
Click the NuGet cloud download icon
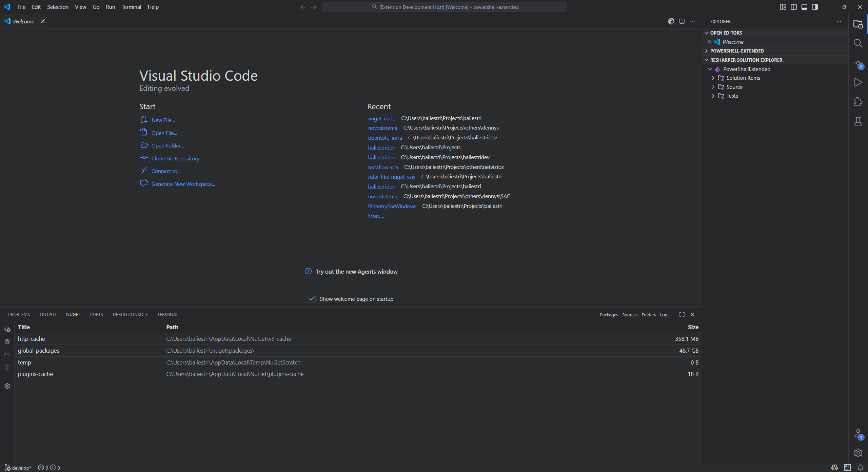[7, 329]
